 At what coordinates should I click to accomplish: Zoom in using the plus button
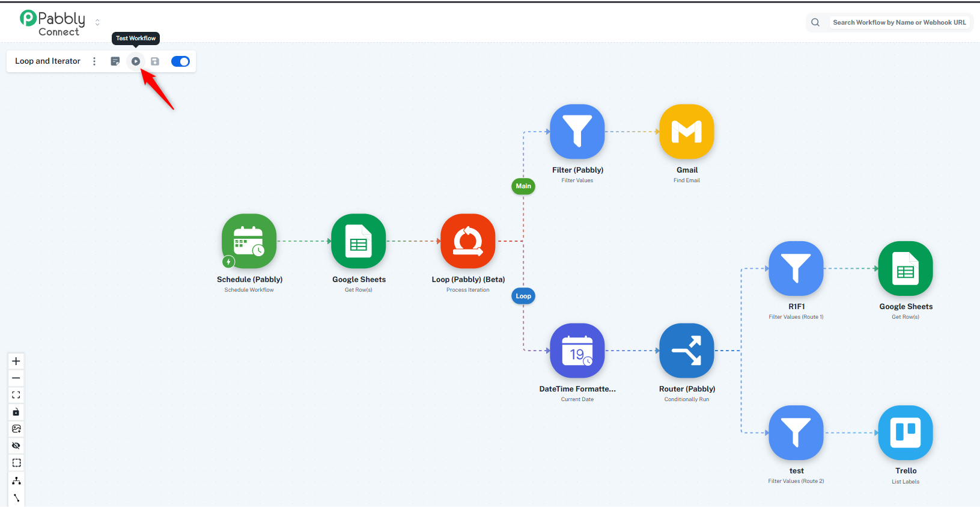[x=16, y=361]
